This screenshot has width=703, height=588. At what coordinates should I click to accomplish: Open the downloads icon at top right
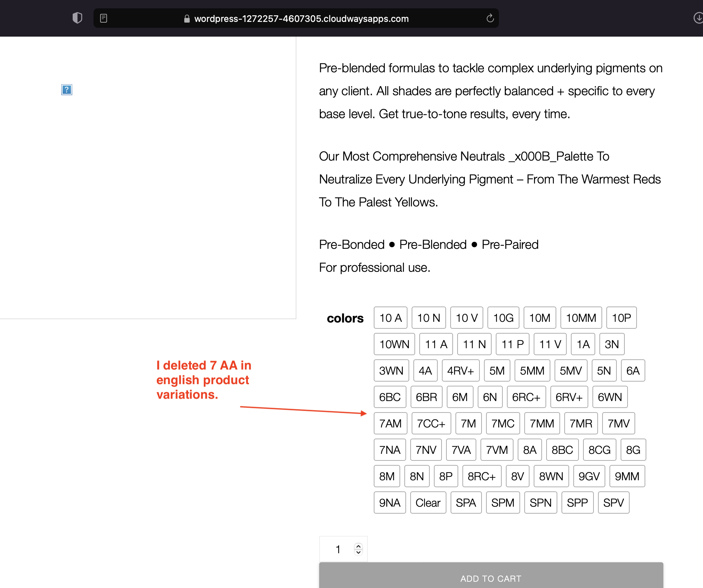698,18
